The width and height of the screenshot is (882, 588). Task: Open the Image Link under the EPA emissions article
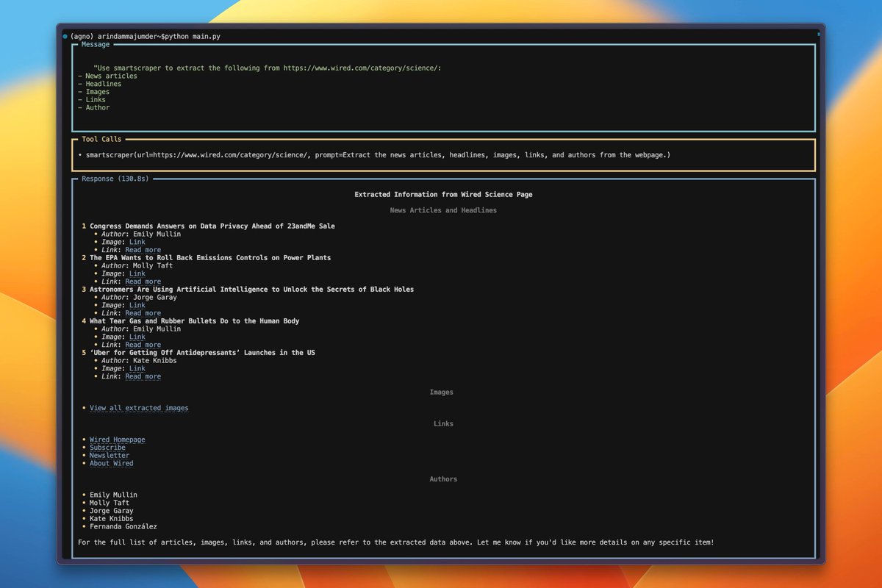point(137,273)
